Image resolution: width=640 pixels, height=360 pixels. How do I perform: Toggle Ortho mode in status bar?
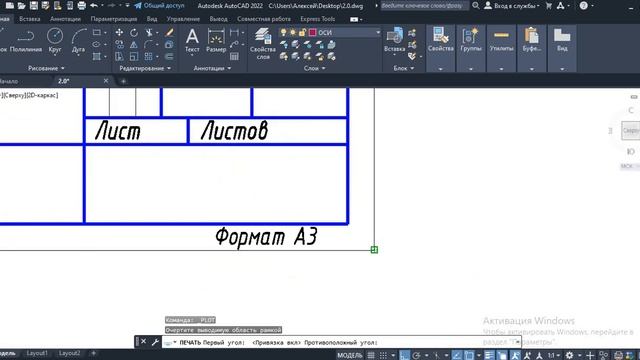click(404, 356)
